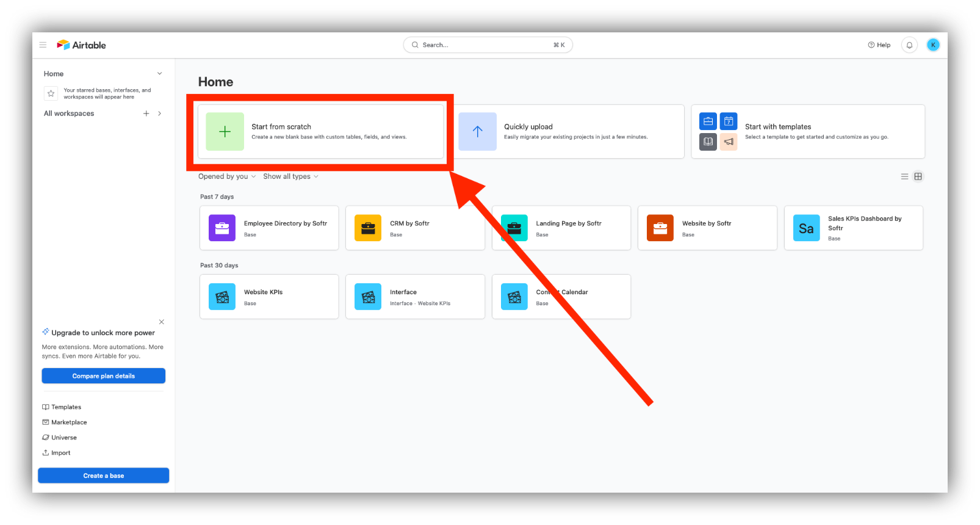980x525 pixels.
Task: Open the account avatar K
Action: coord(933,45)
